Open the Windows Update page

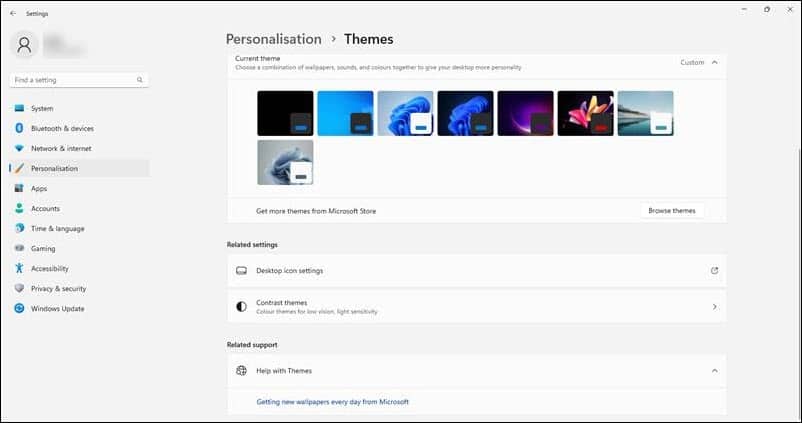[x=79, y=308]
